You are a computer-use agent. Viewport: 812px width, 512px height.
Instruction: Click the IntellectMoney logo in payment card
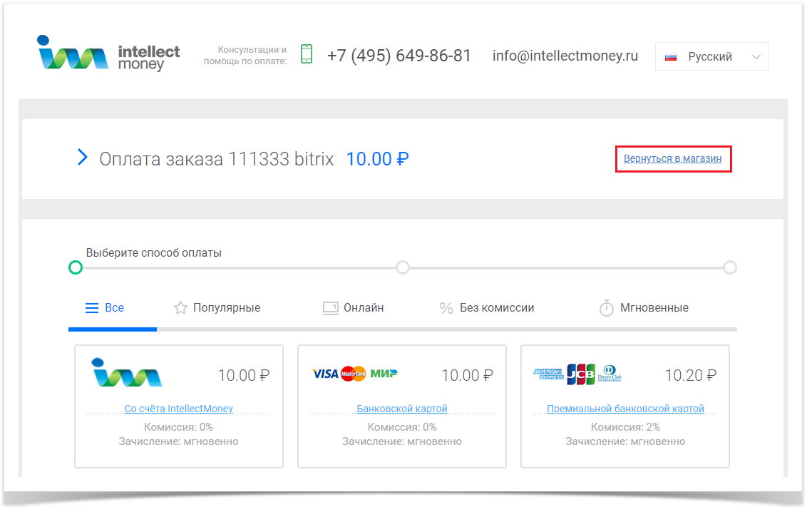click(x=127, y=373)
